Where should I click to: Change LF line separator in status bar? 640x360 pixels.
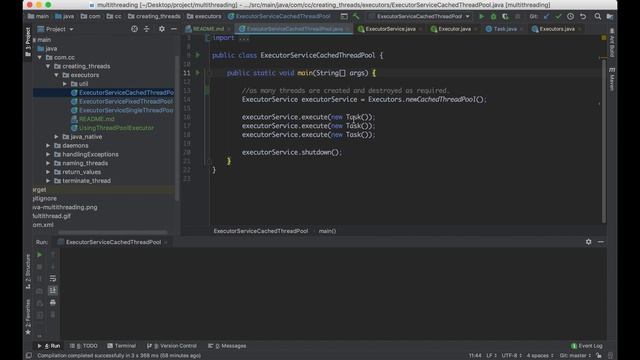tap(491, 356)
